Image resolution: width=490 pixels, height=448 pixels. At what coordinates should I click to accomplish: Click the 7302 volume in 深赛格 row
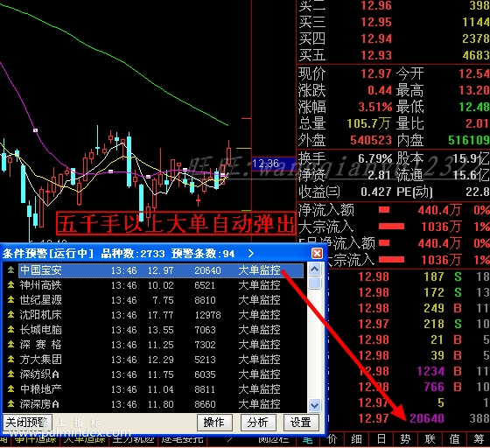(x=205, y=345)
